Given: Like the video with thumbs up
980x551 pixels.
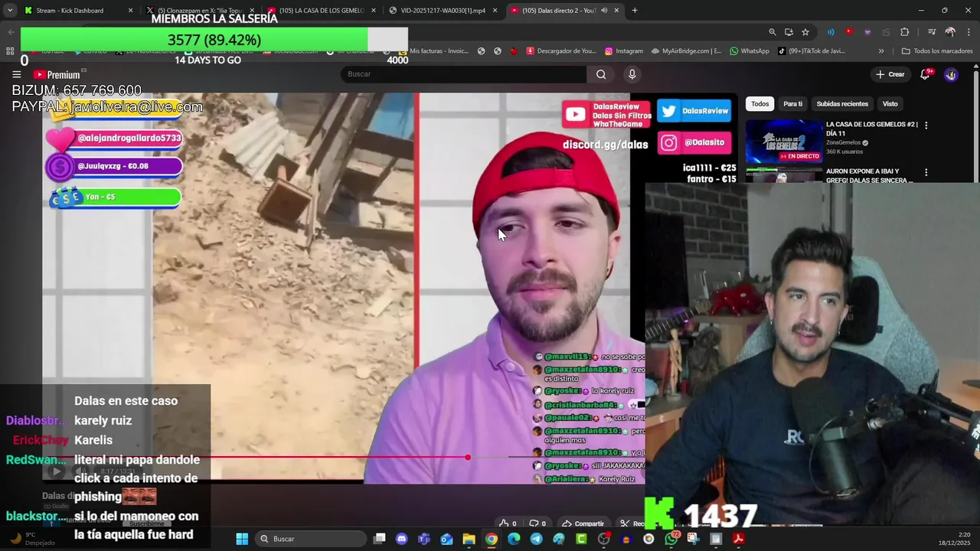Looking at the screenshot, I should click(508, 523).
